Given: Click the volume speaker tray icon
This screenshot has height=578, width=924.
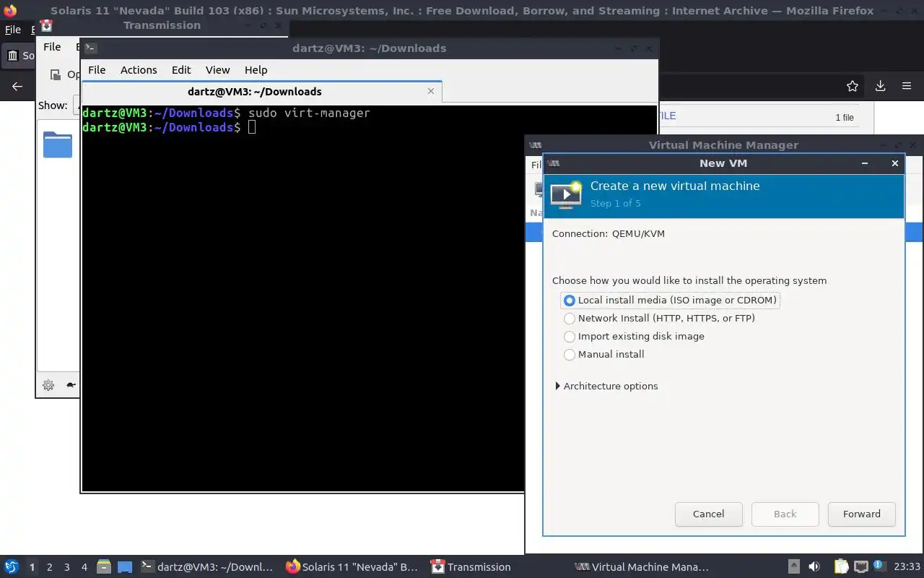Looking at the screenshot, I should (814, 566).
